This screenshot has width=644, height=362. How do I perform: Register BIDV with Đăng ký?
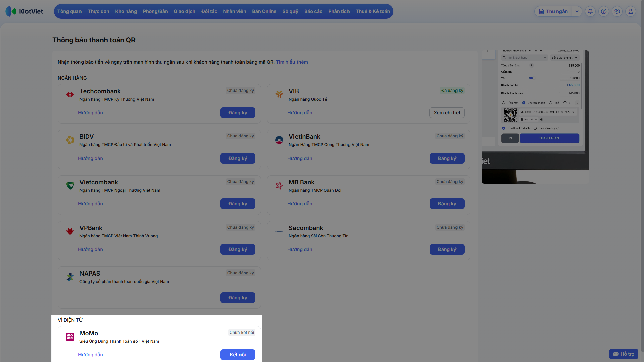coord(238,158)
